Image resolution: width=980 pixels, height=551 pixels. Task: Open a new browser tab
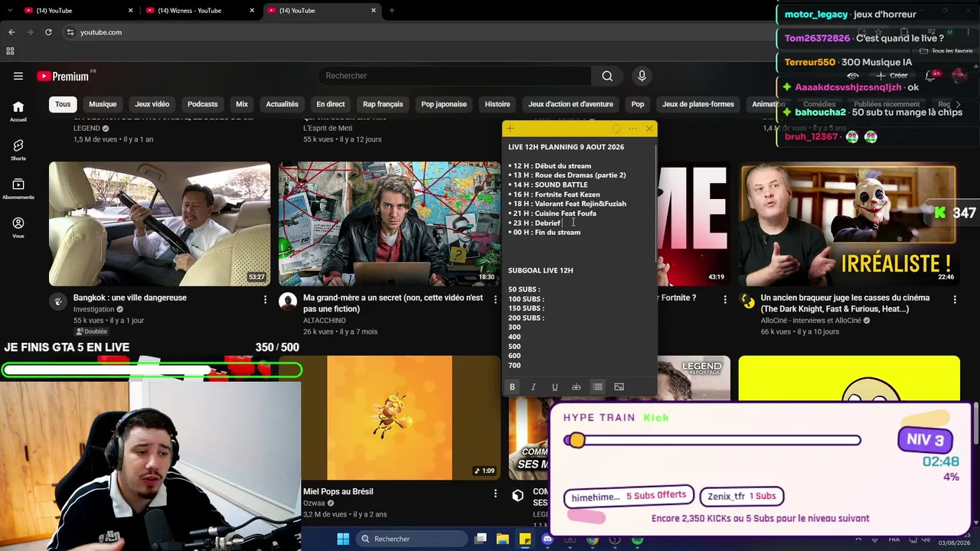pyautogui.click(x=392, y=11)
